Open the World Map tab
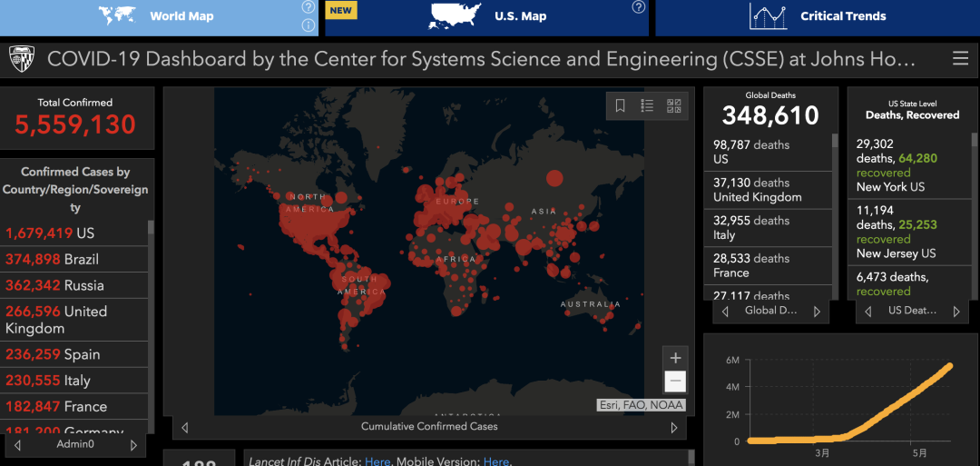This screenshot has height=466, width=980. 159,17
